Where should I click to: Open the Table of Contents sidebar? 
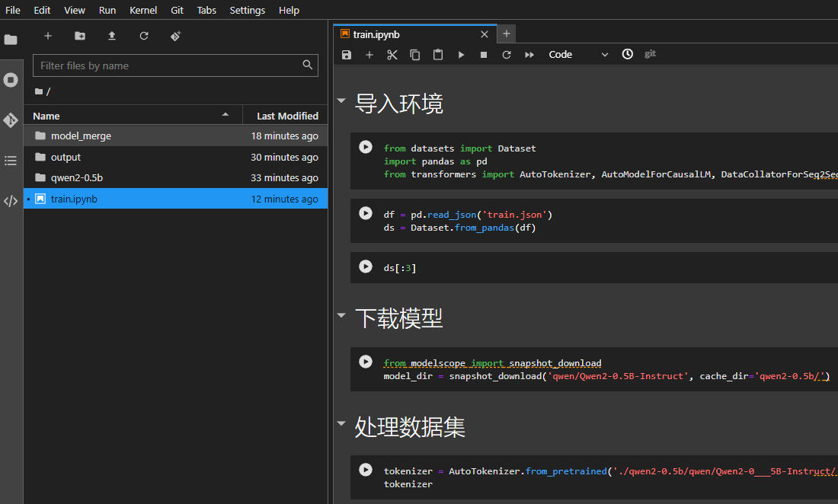coord(11,161)
